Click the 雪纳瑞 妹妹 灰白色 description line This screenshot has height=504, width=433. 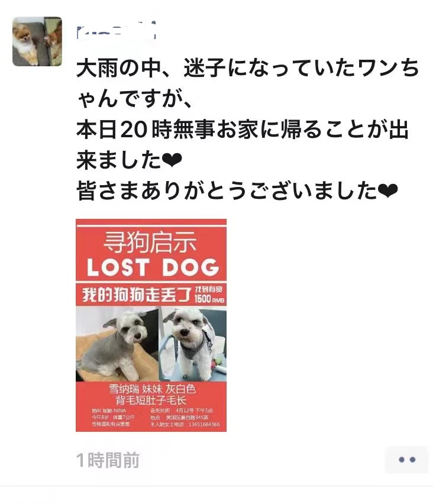(x=153, y=389)
